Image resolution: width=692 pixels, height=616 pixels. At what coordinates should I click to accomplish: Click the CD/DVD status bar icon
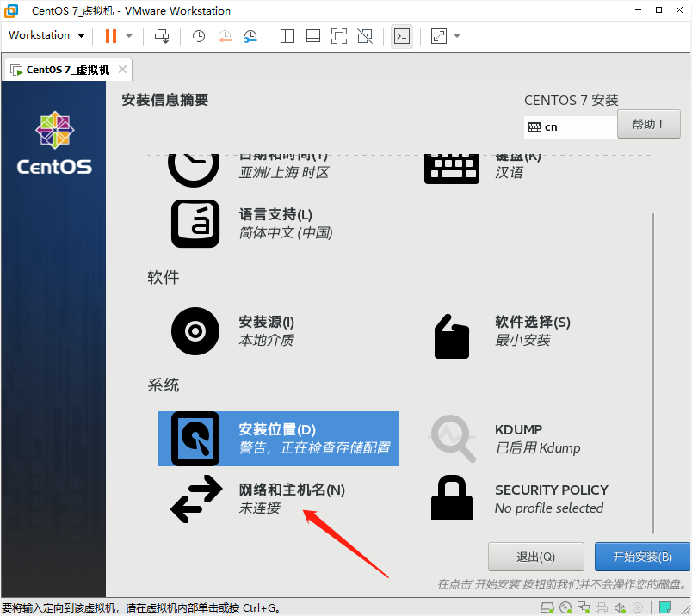point(565,607)
